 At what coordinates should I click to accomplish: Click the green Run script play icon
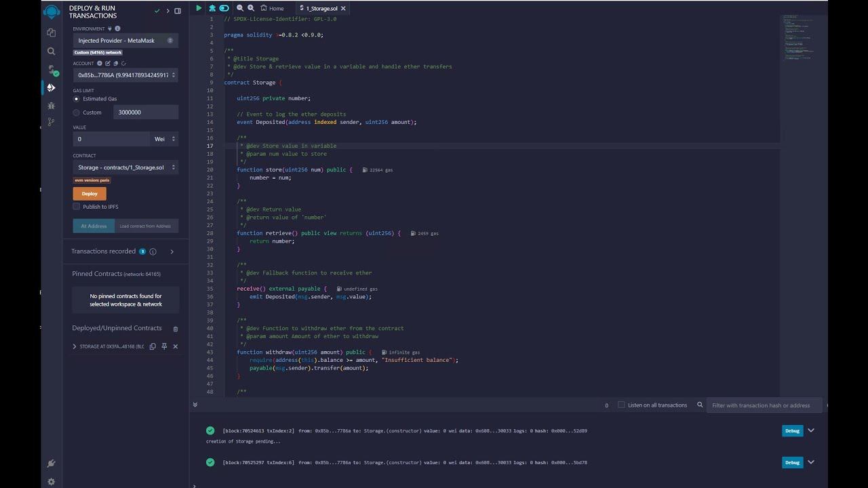point(199,8)
